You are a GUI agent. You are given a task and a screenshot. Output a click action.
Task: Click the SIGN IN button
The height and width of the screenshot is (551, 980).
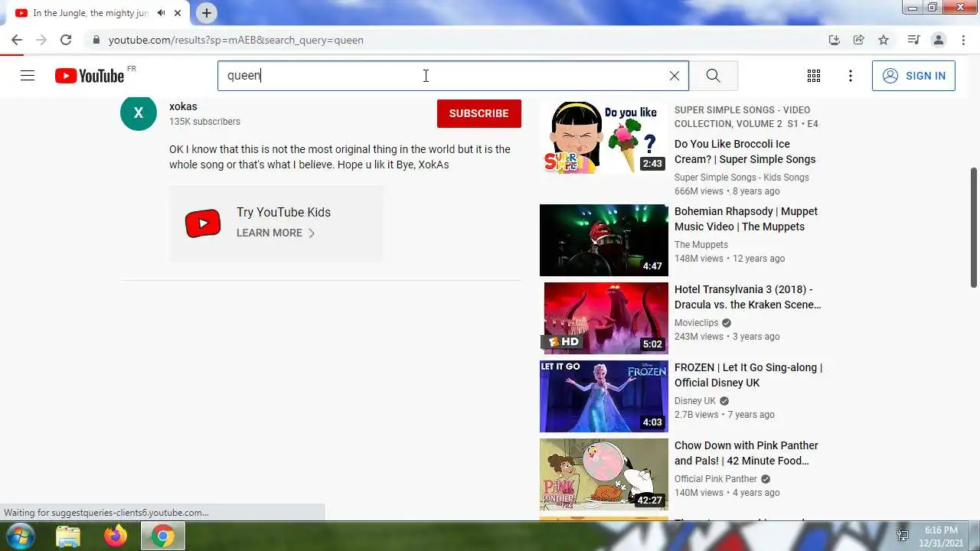tap(913, 76)
